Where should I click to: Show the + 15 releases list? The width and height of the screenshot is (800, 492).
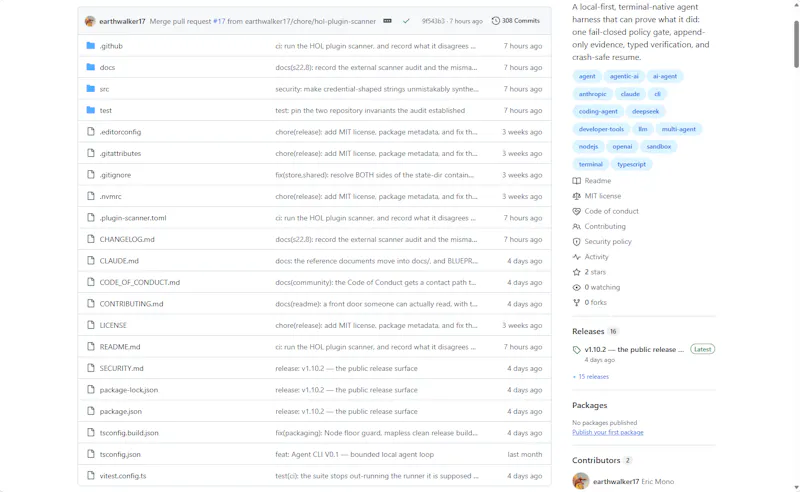point(591,377)
